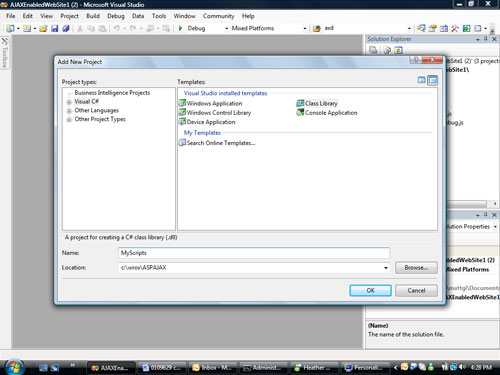
Task: Open the View menu
Action: coord(46,16)
